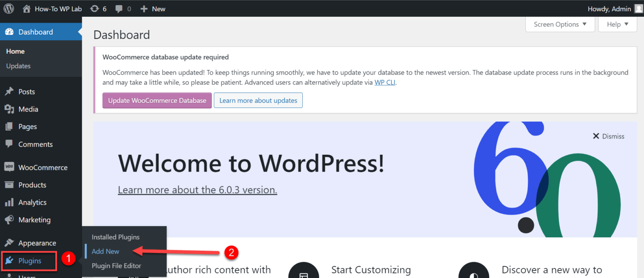The image size is (644, 278).
Task: Open Installed Plugins from the submenu
Action: 115,237
